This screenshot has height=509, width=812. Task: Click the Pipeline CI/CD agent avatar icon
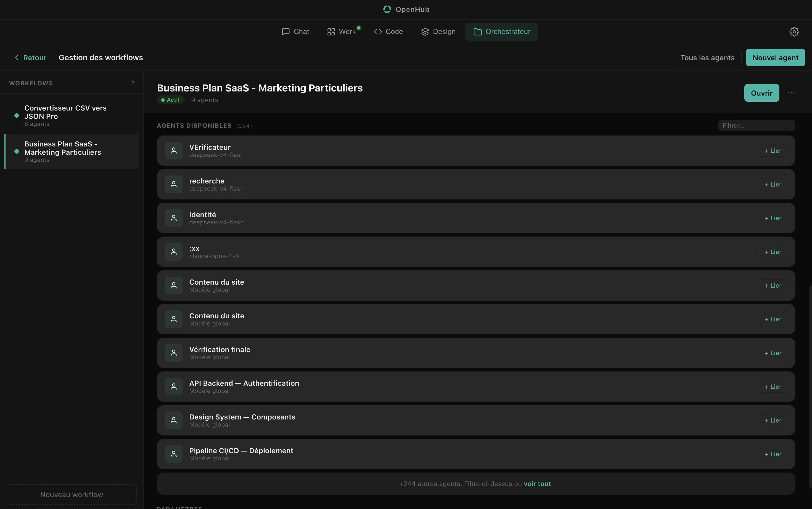(173, 453)
